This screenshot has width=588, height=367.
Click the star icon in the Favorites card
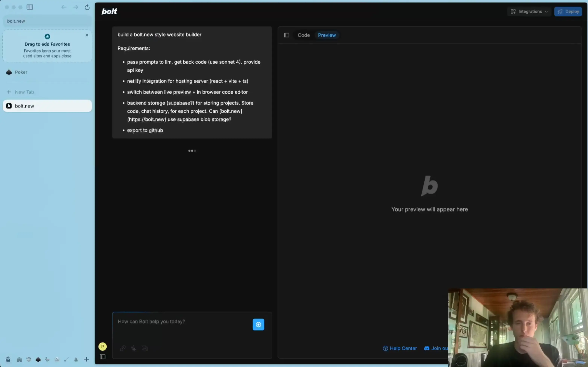[47, 36]
